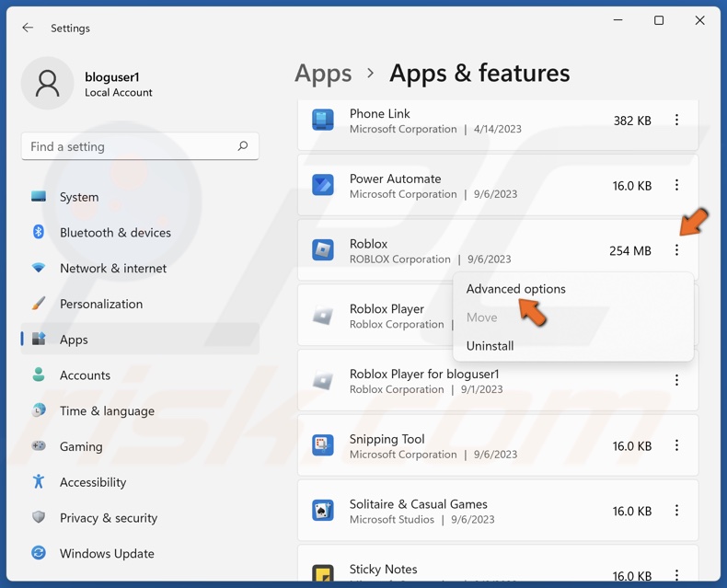This screenshot has width=727, height=588.
Task: Open the Bluetooth & devices icon
Action: tap(39, 232)
